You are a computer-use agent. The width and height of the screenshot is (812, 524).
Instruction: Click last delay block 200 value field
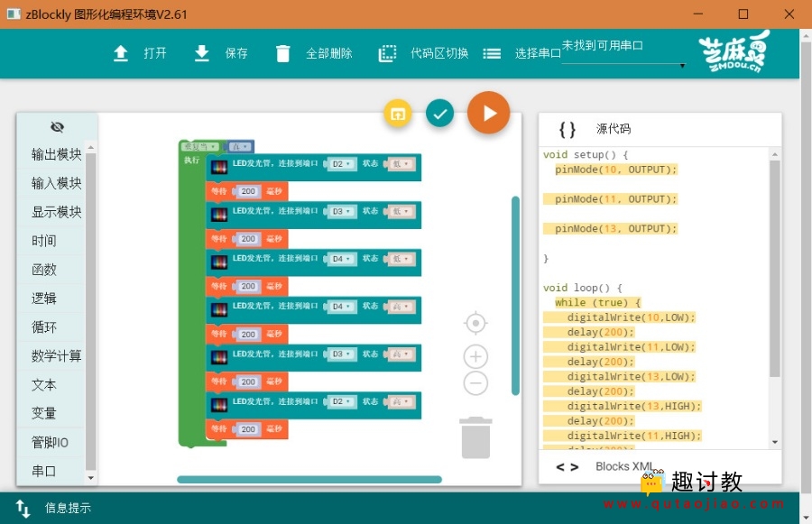(248, 429)
